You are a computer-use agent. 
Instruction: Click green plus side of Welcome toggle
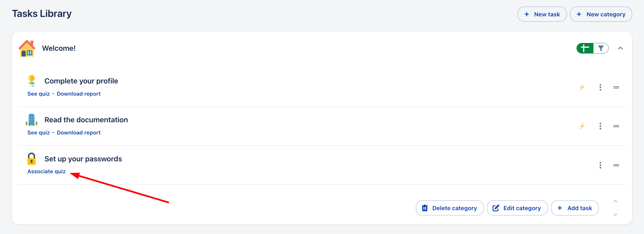coord(585,48)
